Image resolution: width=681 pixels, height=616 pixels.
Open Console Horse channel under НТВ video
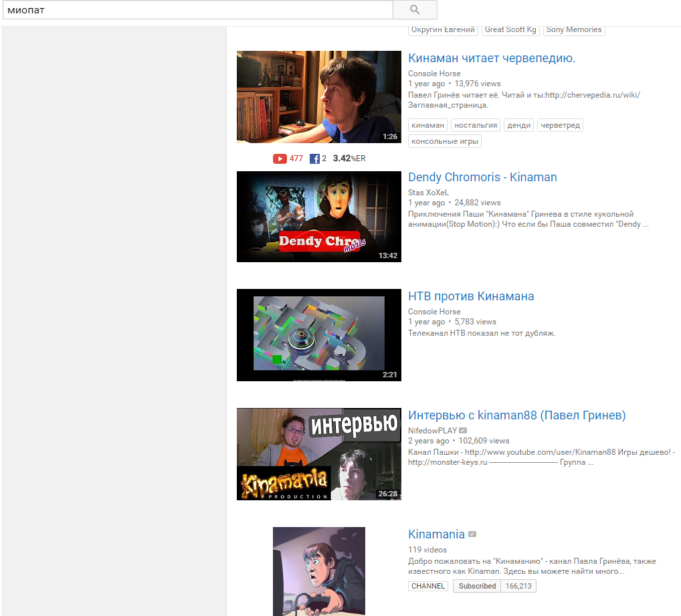pos(434,312)
